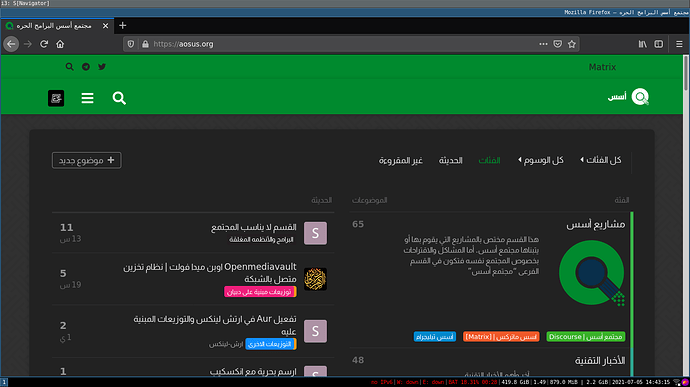Show site security padlock info
The width and height of the screenshot is (690, 387).
click(x=145, y=44)
